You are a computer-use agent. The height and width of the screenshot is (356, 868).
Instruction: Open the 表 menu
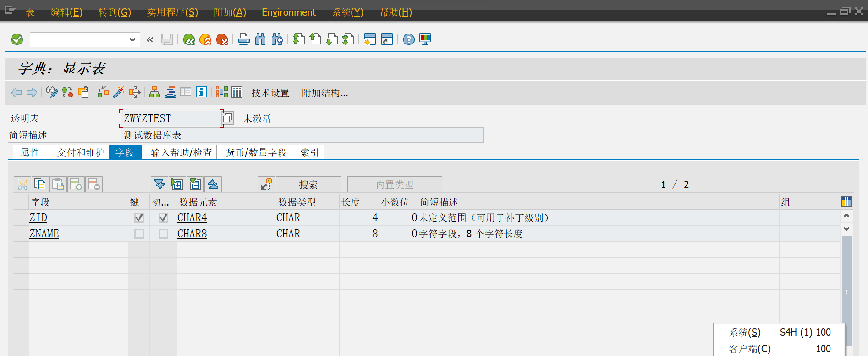[30, 12]
